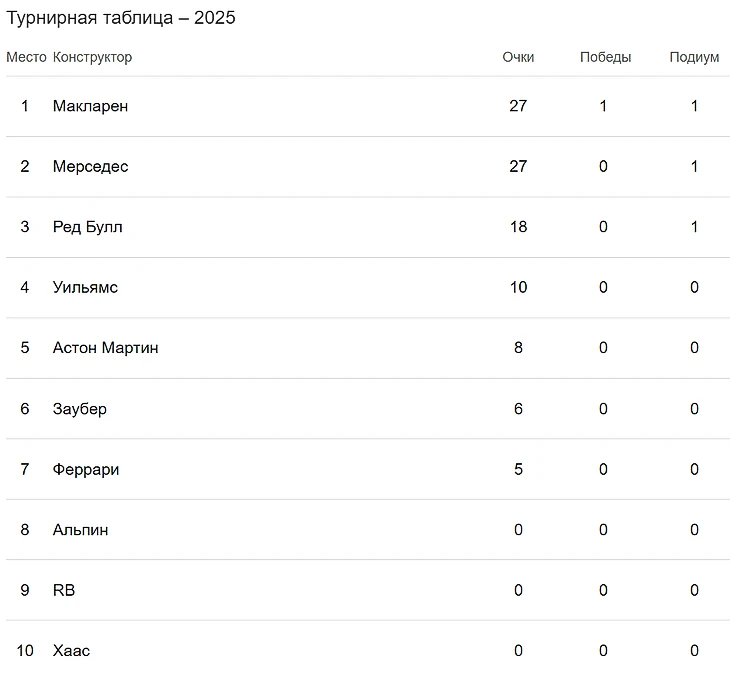Click Ред Булл's 18 points value

[x=518, y=227]
